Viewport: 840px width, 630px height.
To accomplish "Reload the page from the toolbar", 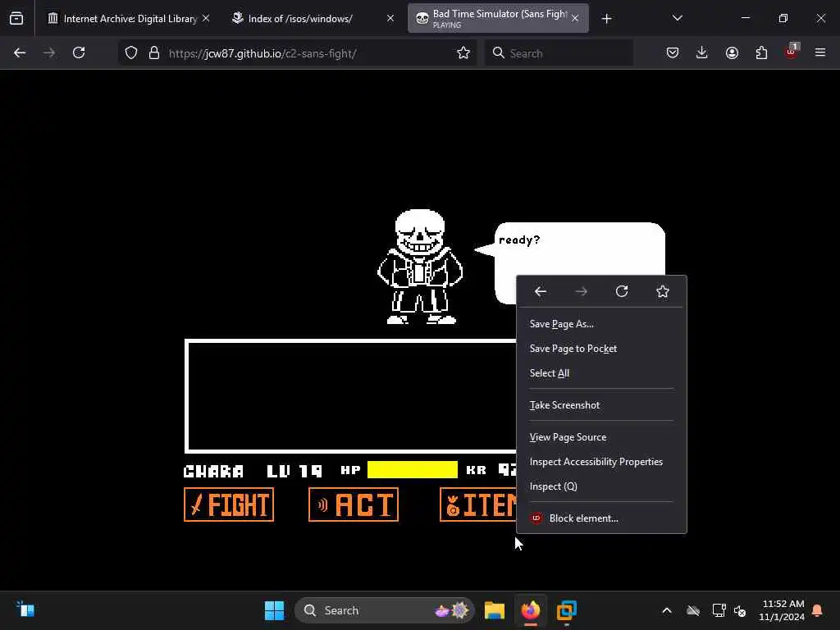I will 79,53.
